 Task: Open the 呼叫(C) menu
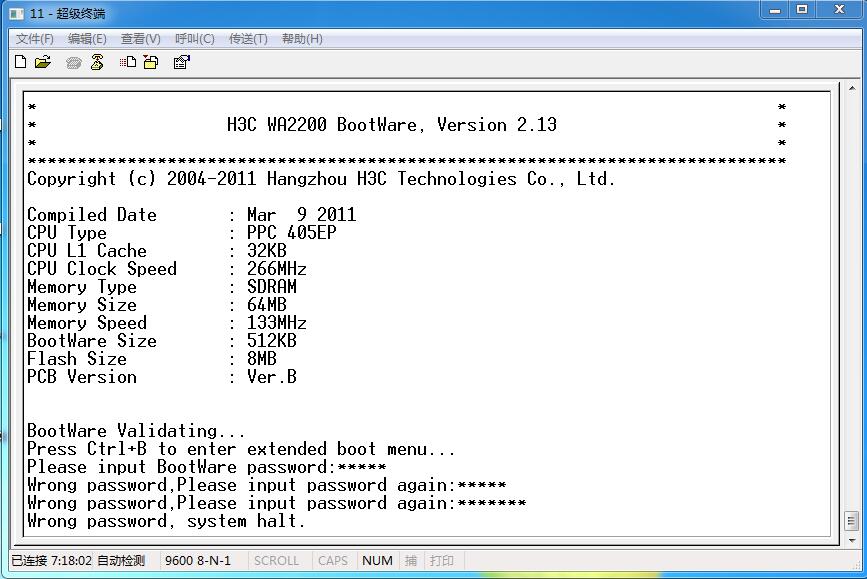(x=194, y=39)
